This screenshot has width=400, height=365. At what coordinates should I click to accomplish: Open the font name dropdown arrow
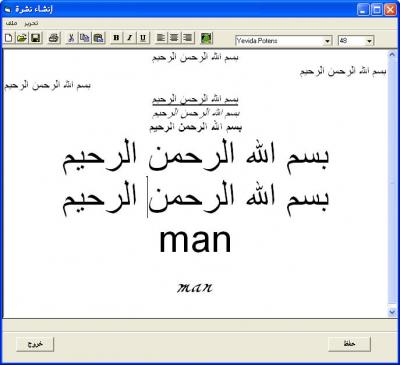click(328, 41)
